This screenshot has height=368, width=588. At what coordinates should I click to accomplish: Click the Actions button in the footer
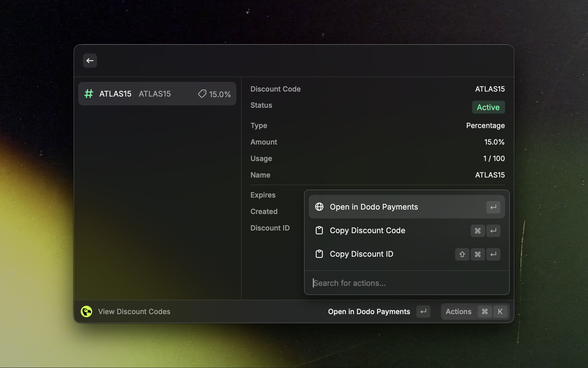[458, 311]
